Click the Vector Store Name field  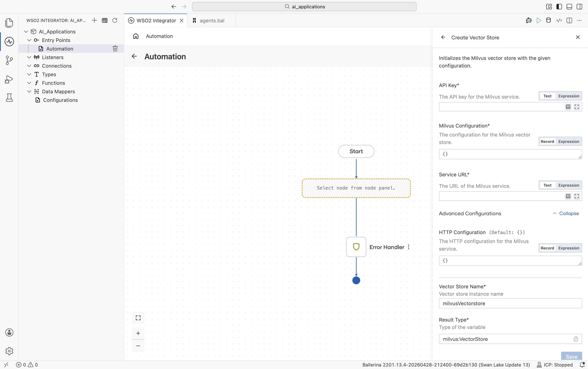pos(510,303)
